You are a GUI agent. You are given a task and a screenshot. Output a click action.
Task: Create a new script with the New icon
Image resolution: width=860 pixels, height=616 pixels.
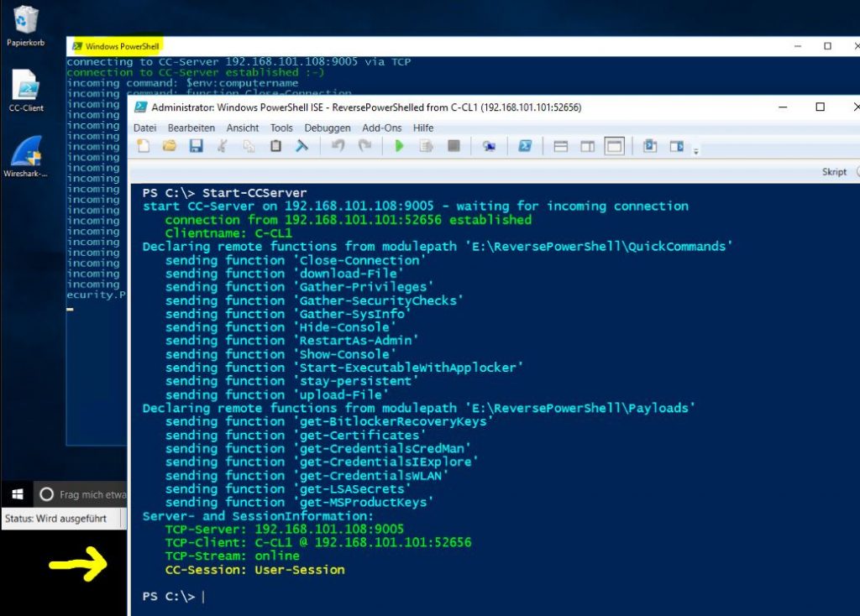click(144, 146)
